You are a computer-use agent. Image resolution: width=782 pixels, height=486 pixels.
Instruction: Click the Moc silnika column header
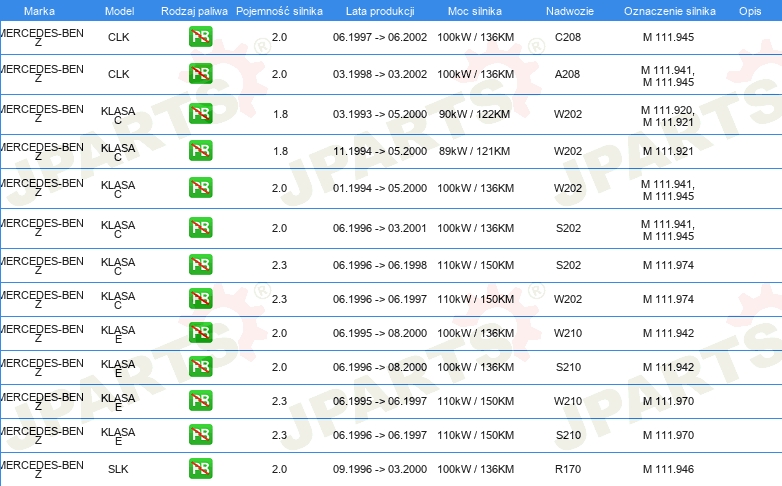(x=475, y=11)
